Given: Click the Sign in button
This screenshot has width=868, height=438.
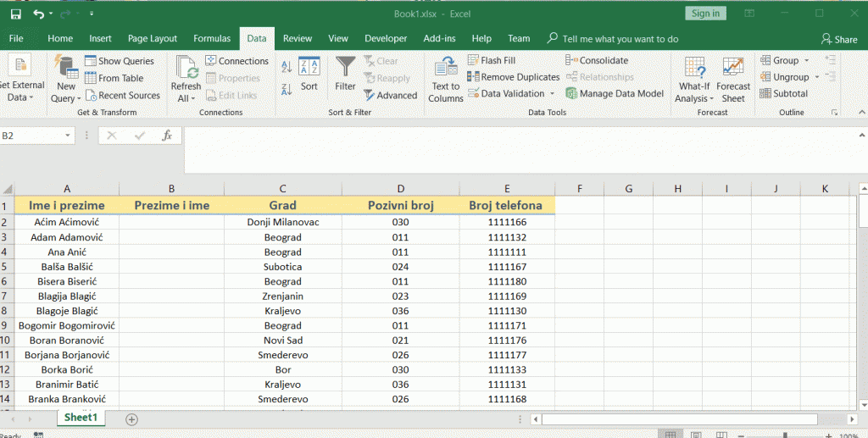Looking at the screenshot, I should coord(705,14).
